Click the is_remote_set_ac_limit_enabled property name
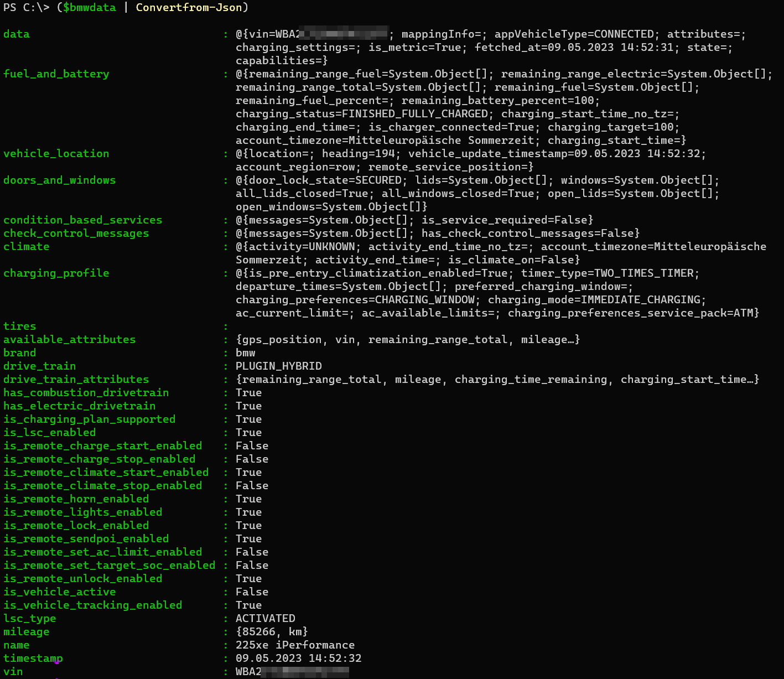 [x=103, y=552]
